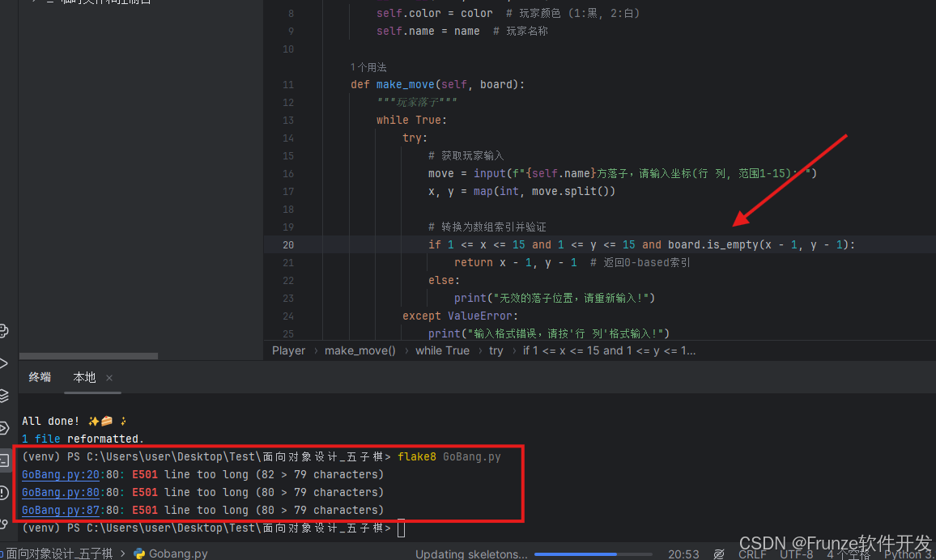Click 'except ValueError:' in the editor
This screenshot has height=560, width=936.
click(460, 316)
